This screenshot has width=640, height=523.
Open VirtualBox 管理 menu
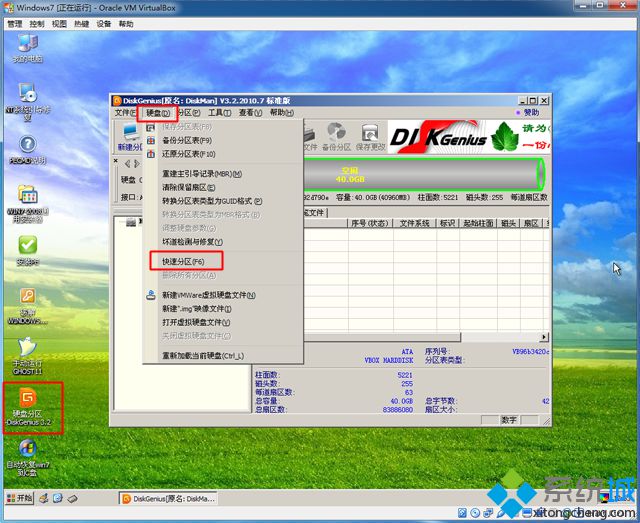pos(15,24)
